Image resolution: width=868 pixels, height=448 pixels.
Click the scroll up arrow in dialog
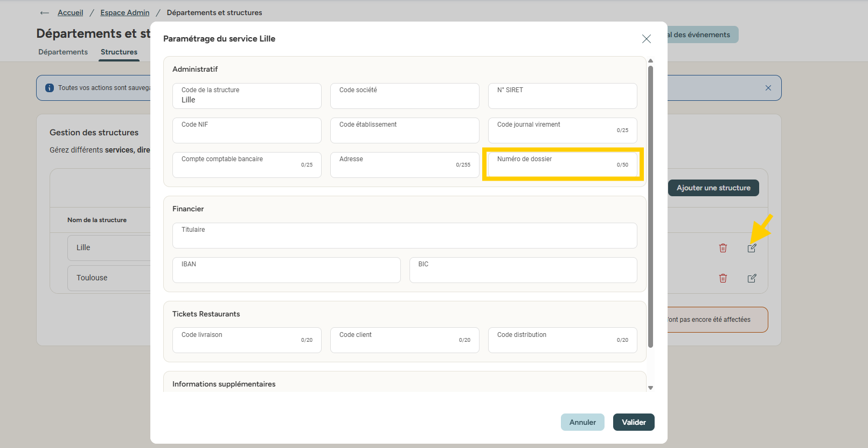(650, 61)
